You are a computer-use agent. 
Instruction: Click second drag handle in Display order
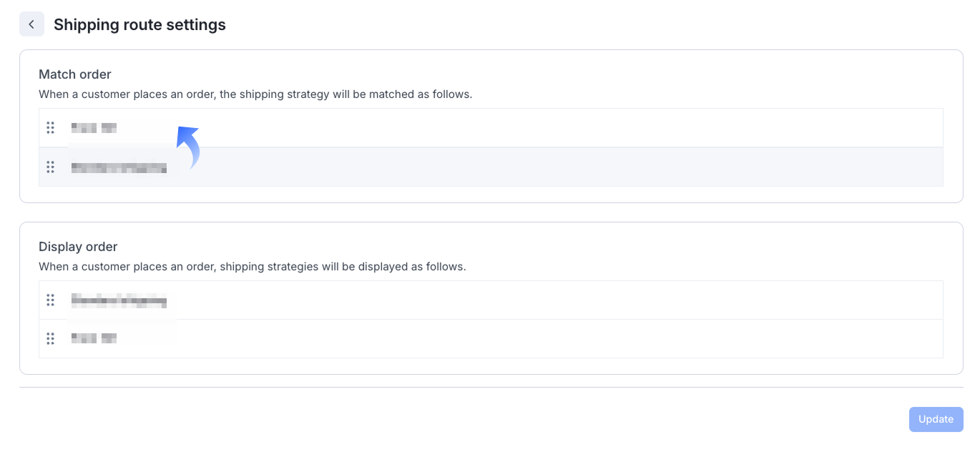pos(50,338)
